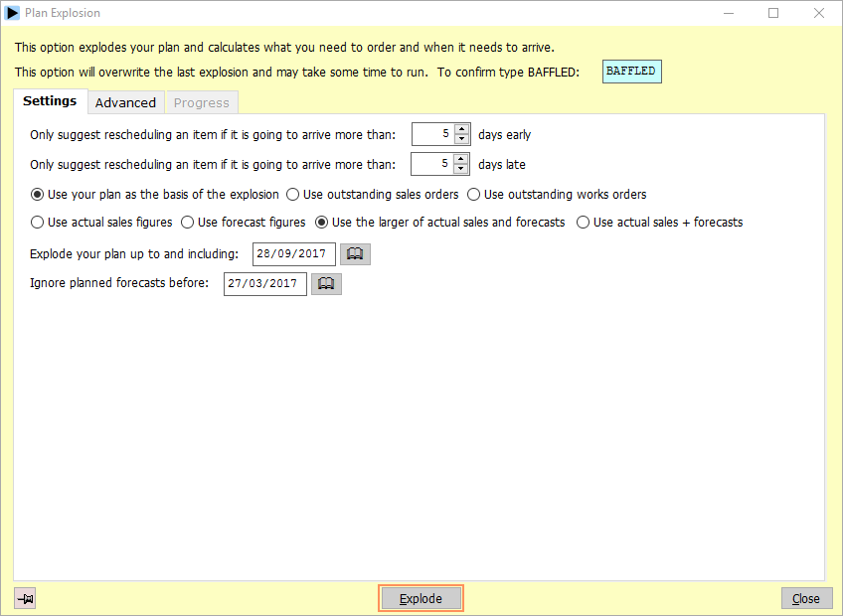843x616 pixels.
Task: Click the 28/09/2017 date field
Action: [294, 254]
